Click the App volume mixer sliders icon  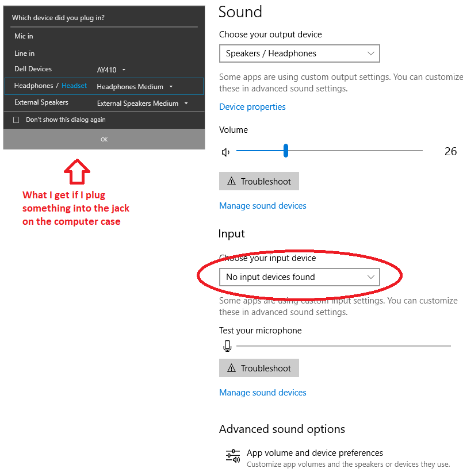coord(233,456)
